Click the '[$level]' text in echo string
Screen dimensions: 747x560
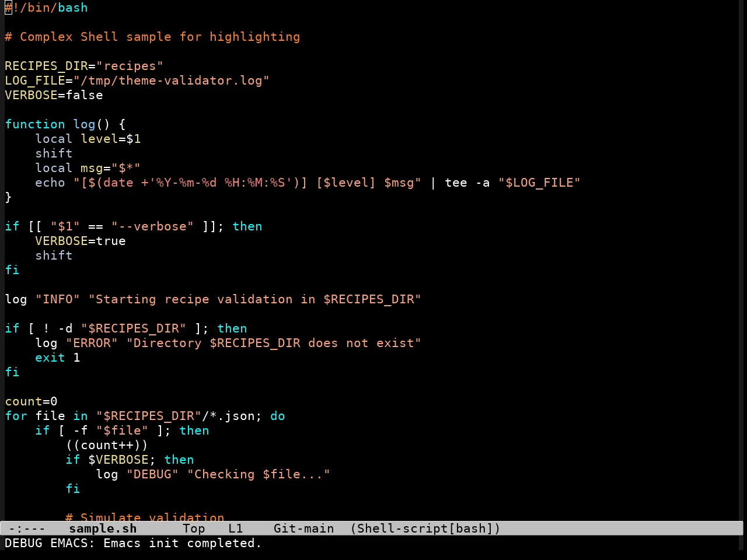(346, 183)
